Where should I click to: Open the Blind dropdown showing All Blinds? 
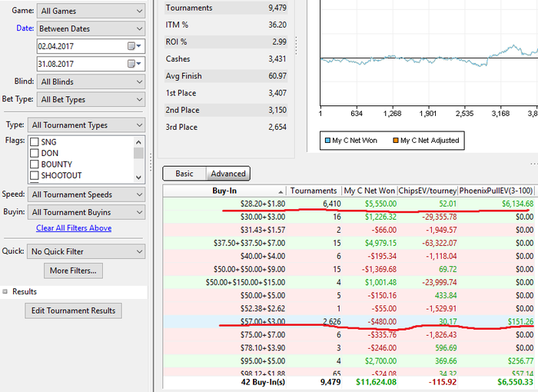click(x=91, y=81)
